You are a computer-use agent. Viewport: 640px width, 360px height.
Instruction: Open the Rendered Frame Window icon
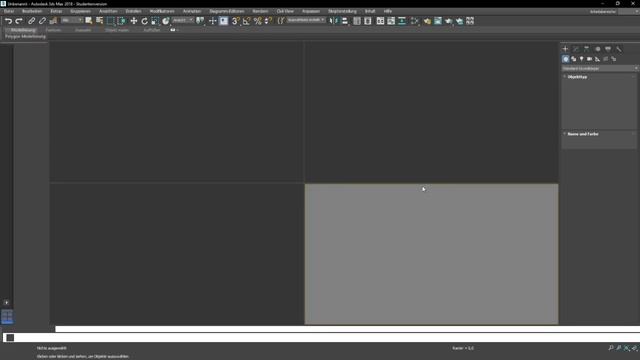pyautogui.click(x=438, y=21)
